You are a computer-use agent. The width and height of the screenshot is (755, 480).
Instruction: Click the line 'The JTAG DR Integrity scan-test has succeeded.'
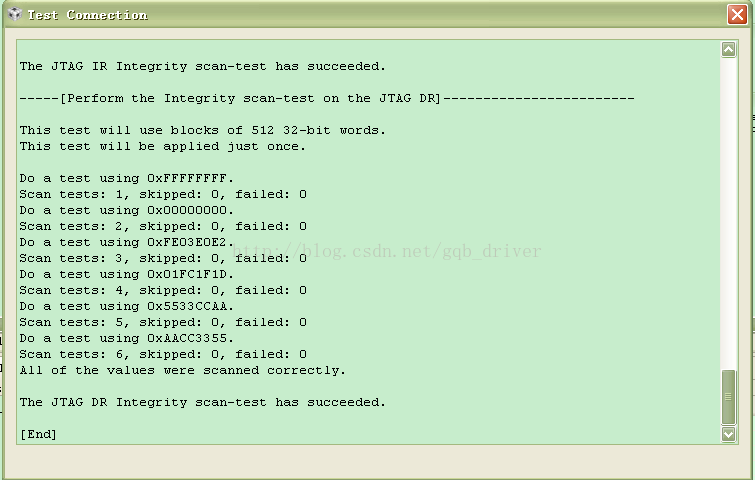click(x=202, y=402)
